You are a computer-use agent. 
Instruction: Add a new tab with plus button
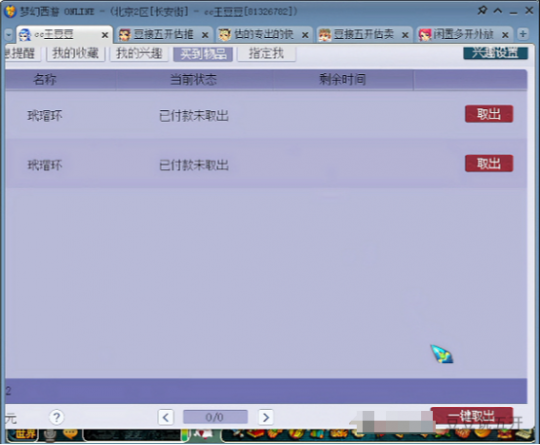[x=523, y=34]
